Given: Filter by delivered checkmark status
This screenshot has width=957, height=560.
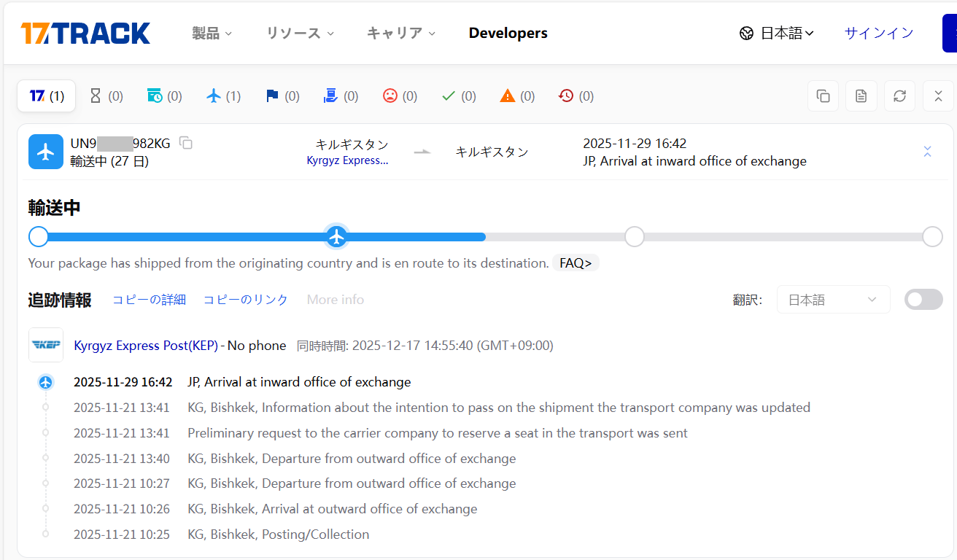Looking at the screenshot, I should [x=459, y=96].
